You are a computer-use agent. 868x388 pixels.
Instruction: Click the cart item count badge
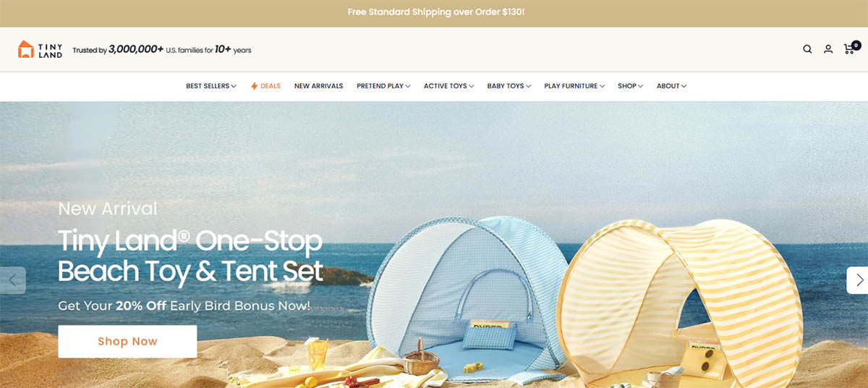[x=856, y=45]
